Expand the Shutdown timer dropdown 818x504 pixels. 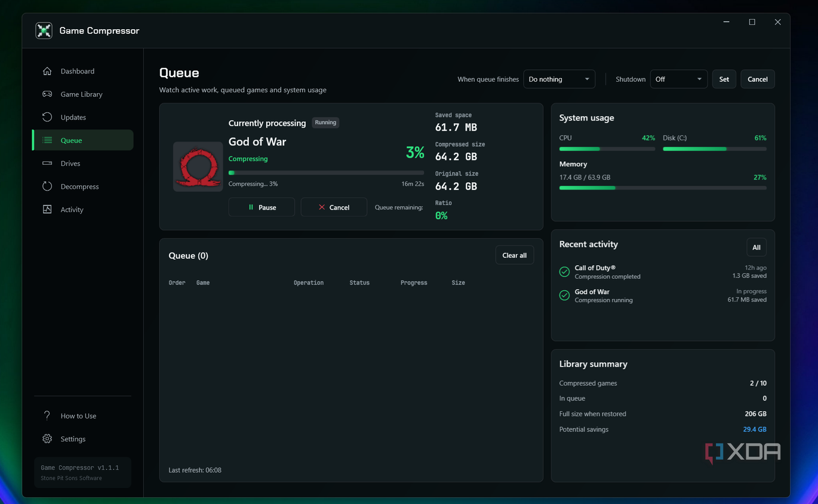[x=679, y=79]
